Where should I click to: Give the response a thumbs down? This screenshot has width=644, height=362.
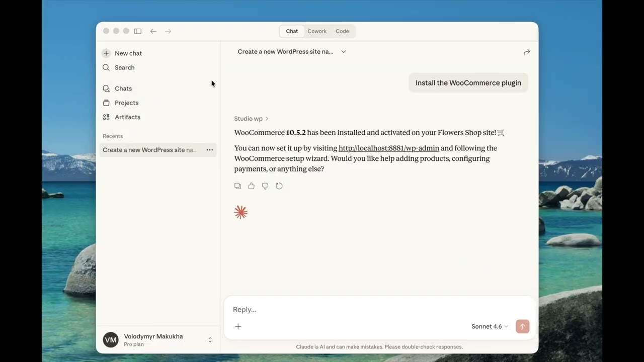265,186
